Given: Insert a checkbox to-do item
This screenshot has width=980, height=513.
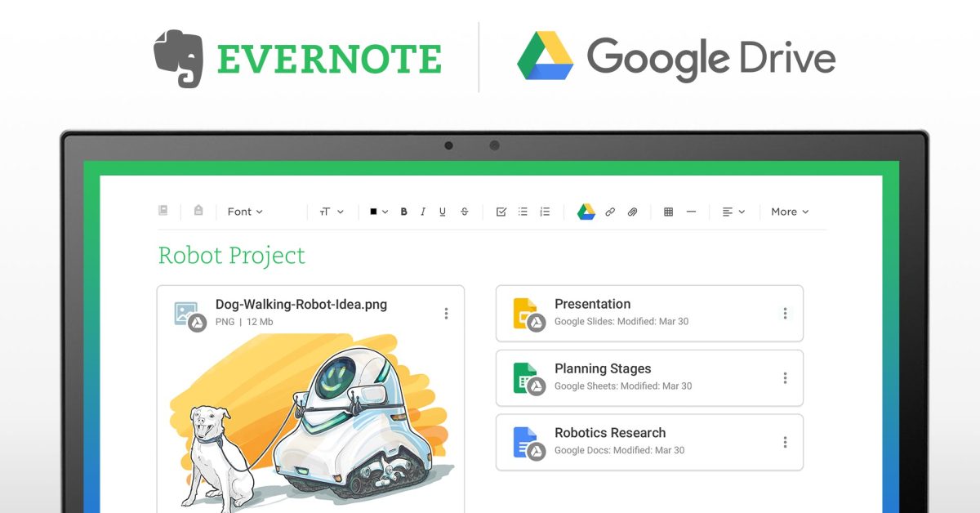Looking at the screenshot, I should coord(501,212).
